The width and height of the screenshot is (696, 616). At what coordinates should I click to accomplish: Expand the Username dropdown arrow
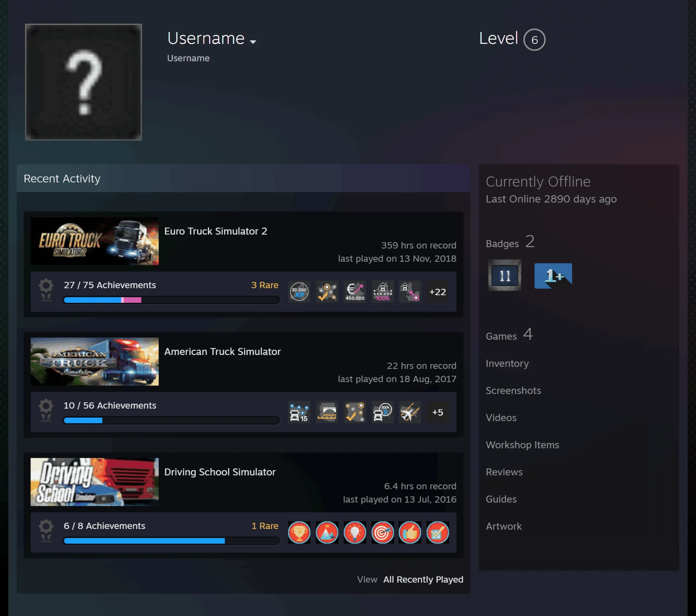pyautogui.click(x=253, y=42)
